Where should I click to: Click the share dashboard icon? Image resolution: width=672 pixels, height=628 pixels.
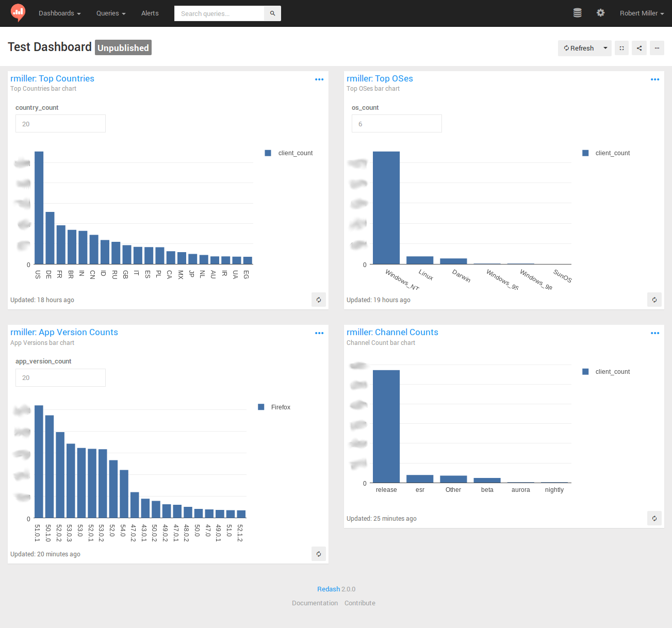(x=639, y=47)
